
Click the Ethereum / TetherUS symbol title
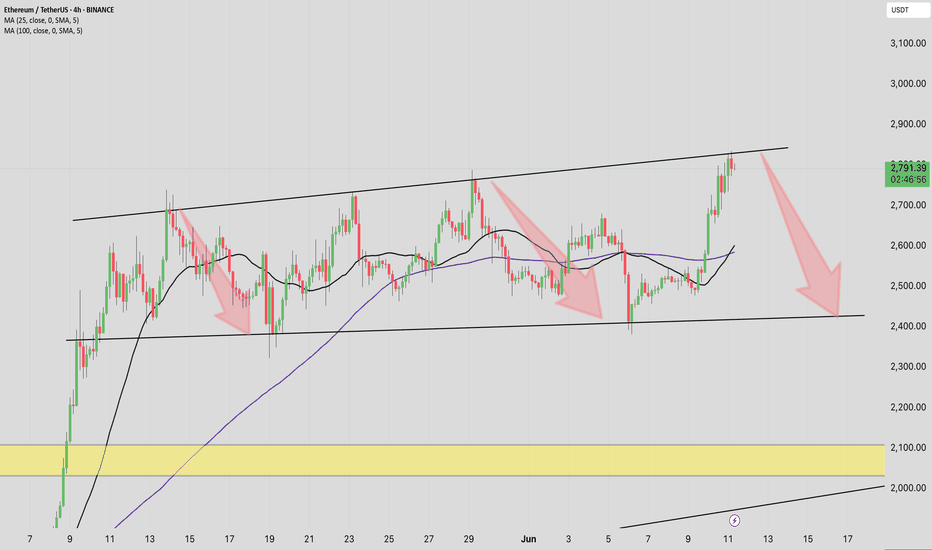click(x=59, y=10)
